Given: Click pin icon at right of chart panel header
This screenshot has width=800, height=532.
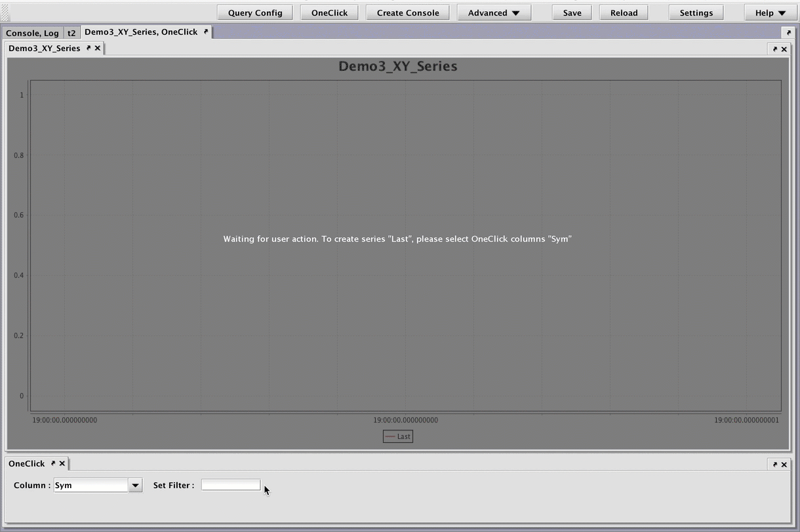Looking at the screenshot, I should click(774, 49).
